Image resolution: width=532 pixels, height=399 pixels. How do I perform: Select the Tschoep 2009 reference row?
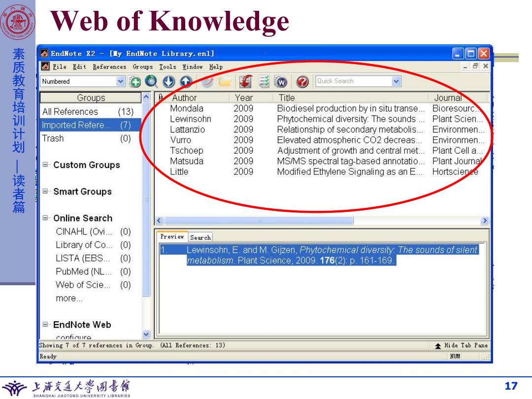coord(322,150)
